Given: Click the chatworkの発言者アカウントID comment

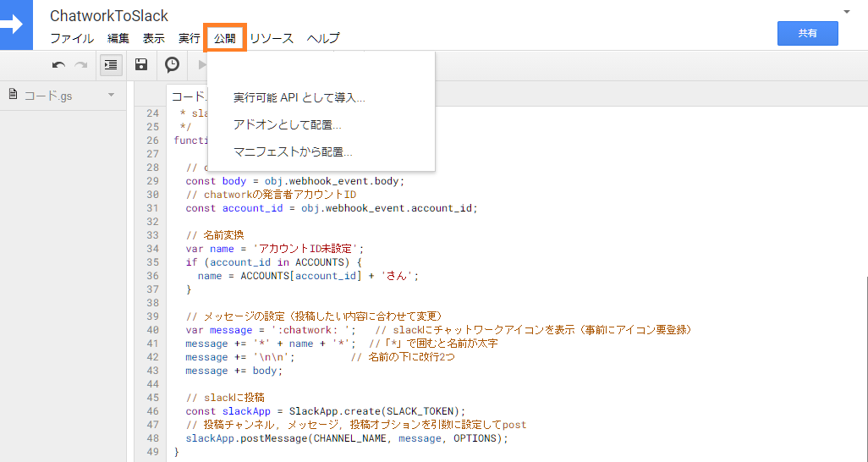Looking at the screenshot, I should coord(271,195).
